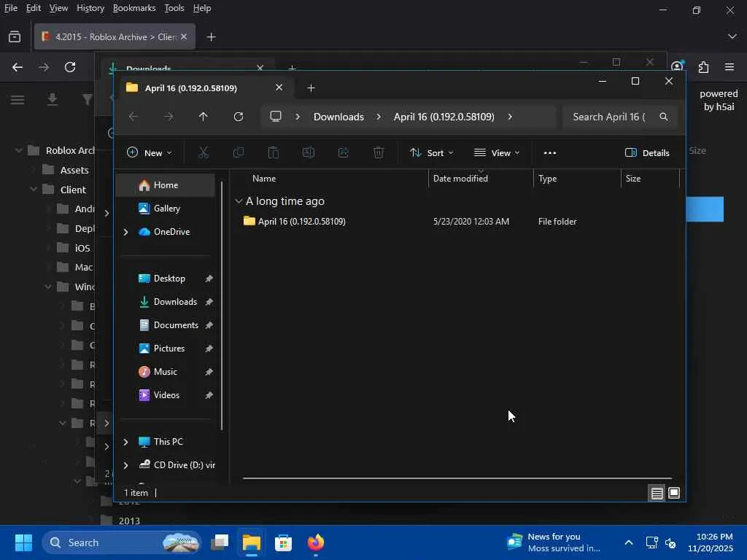
Task: Open the View dropdown menu
Action: (497, 152)
